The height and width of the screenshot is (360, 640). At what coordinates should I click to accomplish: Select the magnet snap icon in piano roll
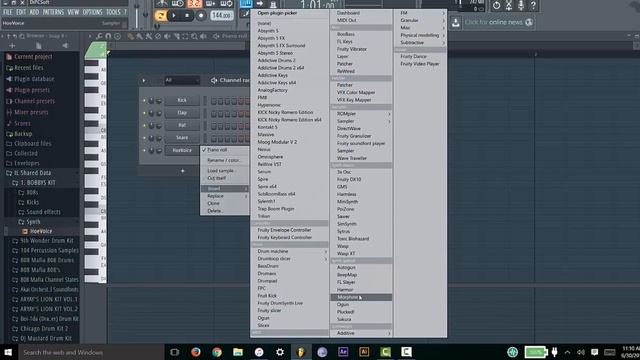[x=108, y=36]
